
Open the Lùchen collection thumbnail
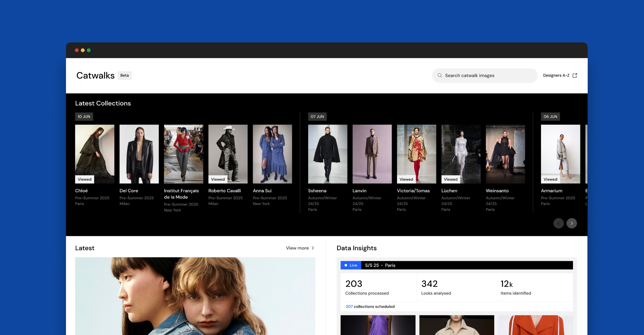tap(461, 154)
